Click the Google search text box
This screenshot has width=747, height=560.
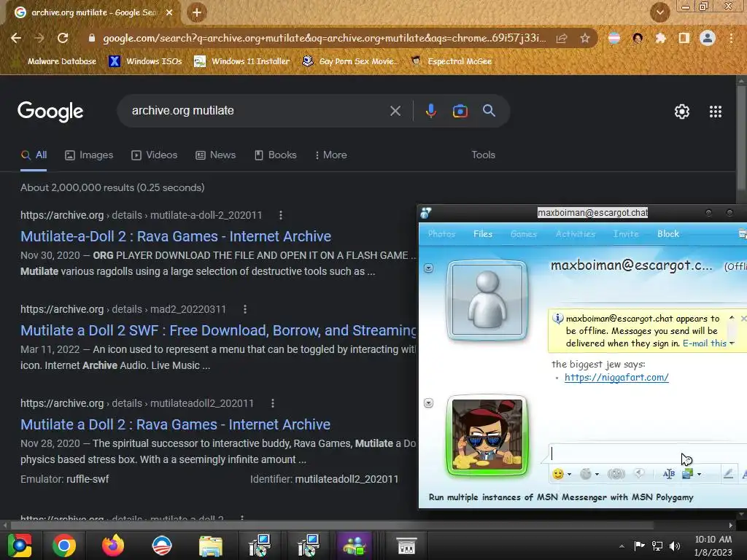pos(257,111)
